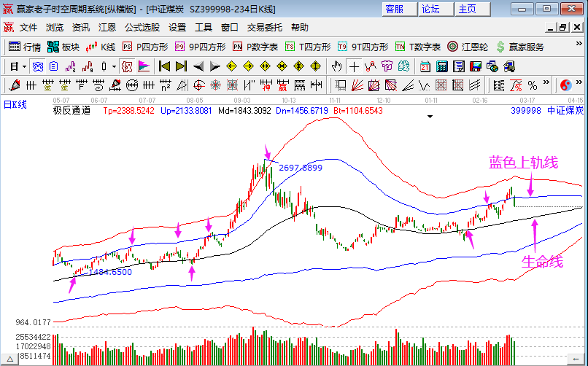Screen dimensions: 588x366
Task: Select the % percentage tool
Action: coord(533,85)
